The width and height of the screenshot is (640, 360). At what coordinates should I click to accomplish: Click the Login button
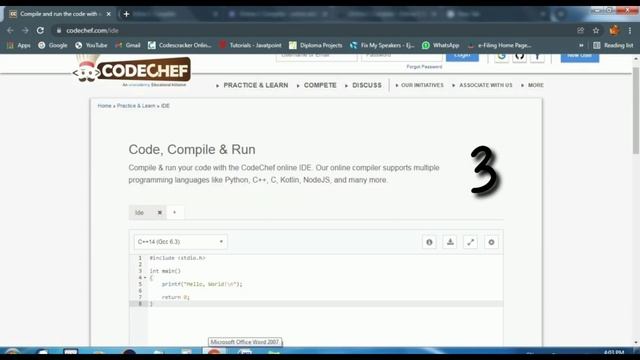click(462, 57)
